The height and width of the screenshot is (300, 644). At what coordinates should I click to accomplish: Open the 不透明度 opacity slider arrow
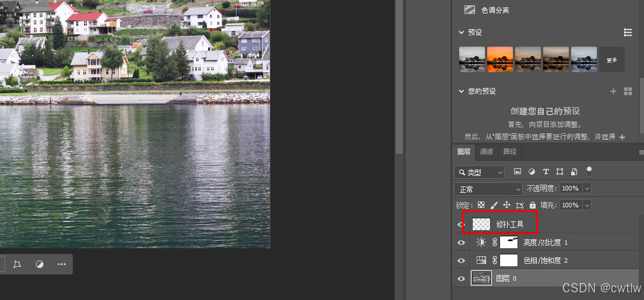pos(587,188)
